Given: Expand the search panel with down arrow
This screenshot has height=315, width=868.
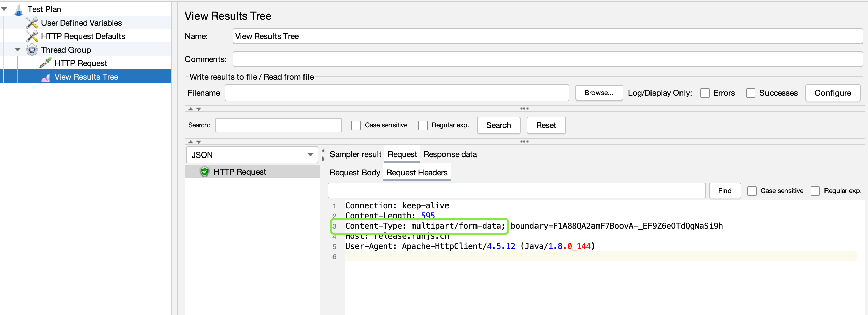Looking at the screenshot, I should 199,142.
